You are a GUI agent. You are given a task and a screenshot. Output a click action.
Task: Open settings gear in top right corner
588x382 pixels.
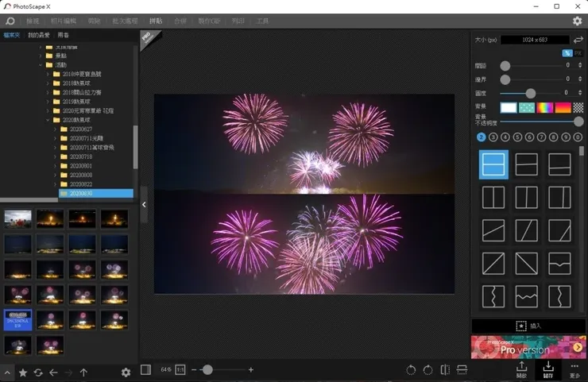coord(577,21)
